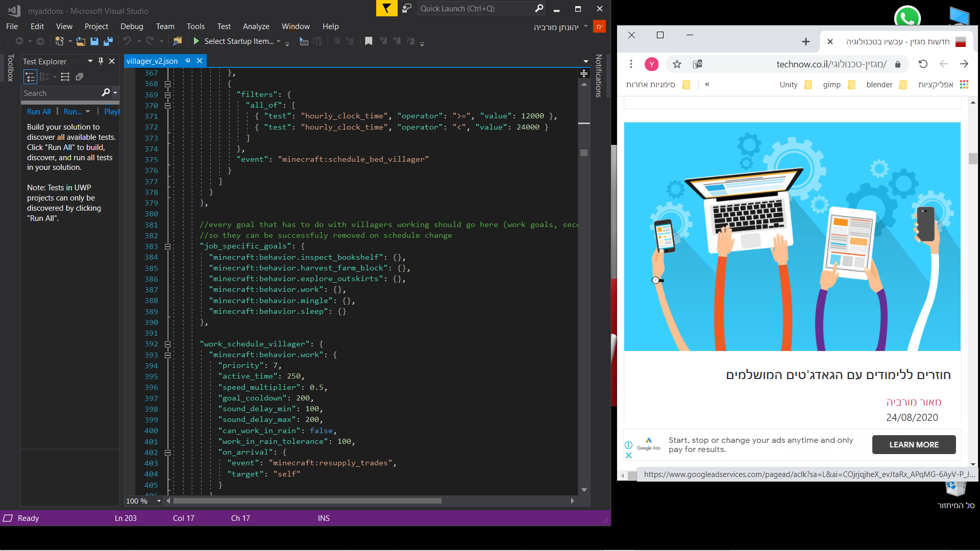The width and height of the screenshot is (980, 551).
Task: Save the file with the floppy icon
Action: point(94,41)
